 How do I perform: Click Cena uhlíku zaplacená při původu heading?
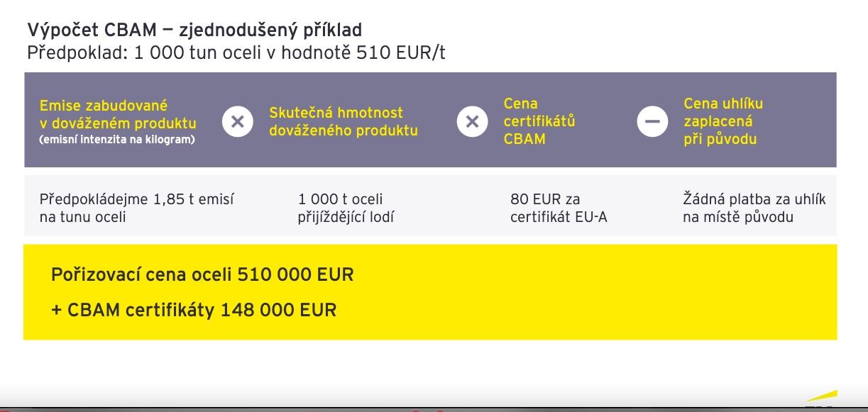(723, 121)
